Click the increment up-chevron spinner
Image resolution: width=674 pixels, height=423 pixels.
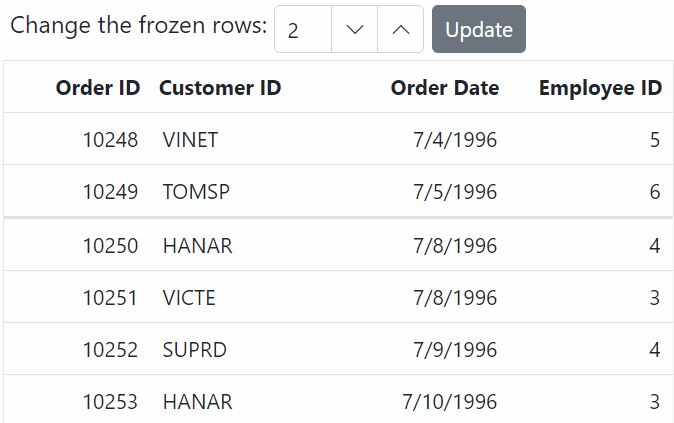coord(401,30)
